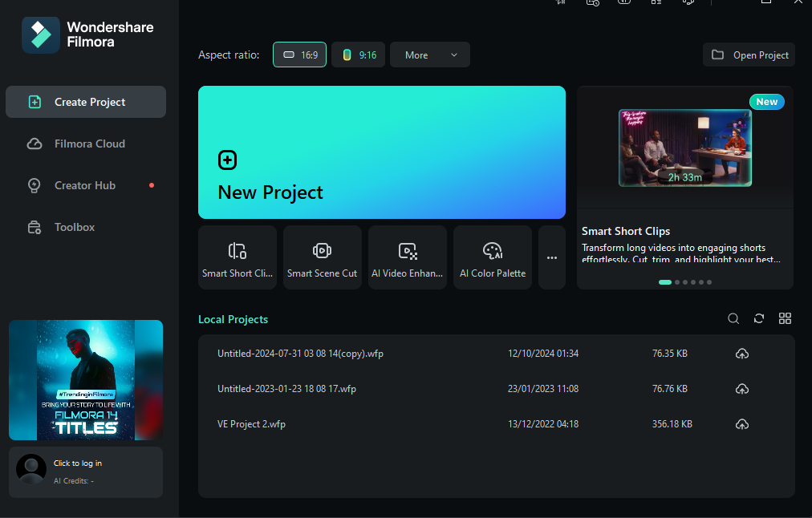Screen dimensions: 812x518
Task: Expand the More aspect ratio dropdown
Action: [430, 55]
